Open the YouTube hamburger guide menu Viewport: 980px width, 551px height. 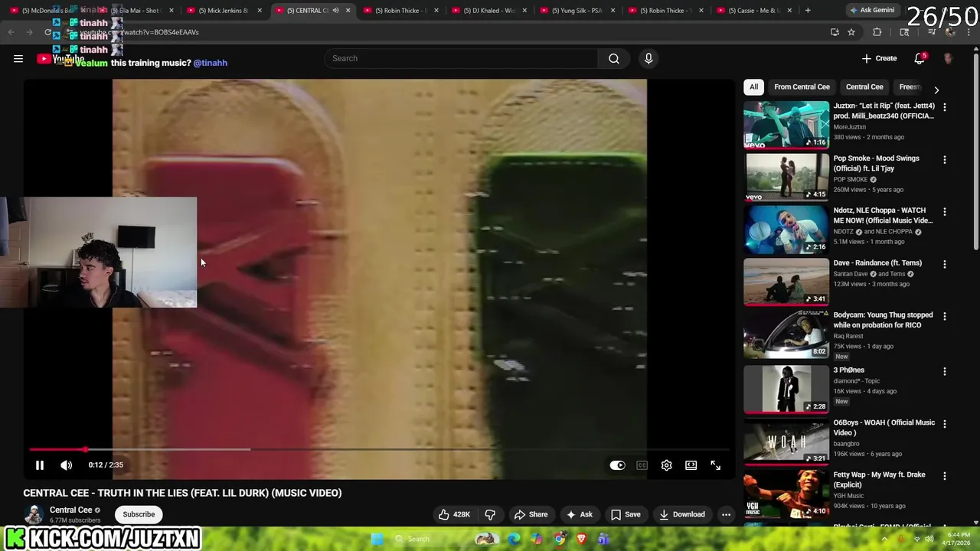[18, 59]
